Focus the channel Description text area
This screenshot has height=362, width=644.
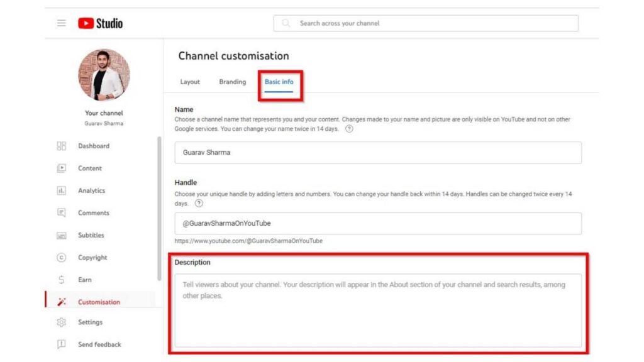[x=377, y=310]
